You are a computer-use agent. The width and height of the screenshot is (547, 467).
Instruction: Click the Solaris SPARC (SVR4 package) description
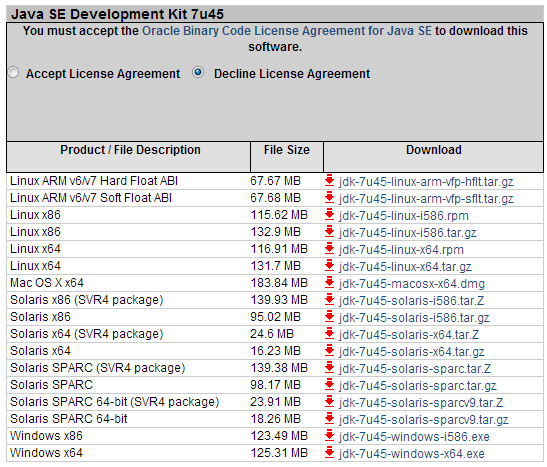[97, 368]
